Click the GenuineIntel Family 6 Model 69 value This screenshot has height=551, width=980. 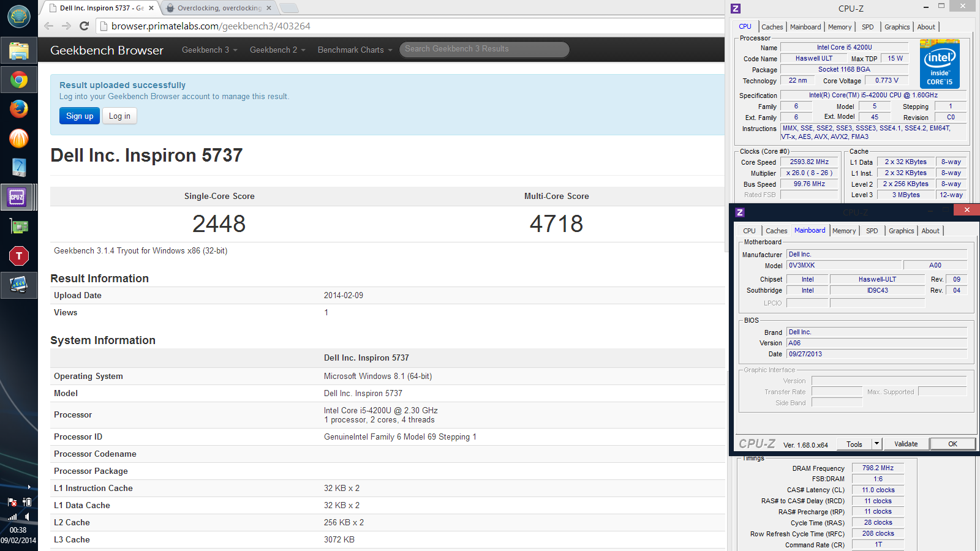[400, 437]
